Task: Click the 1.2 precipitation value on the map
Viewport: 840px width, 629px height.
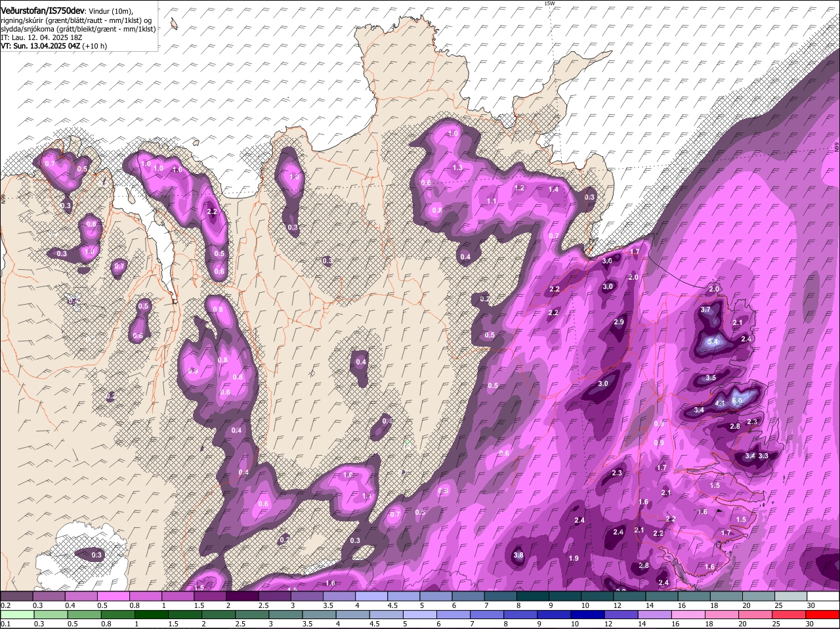Action: coord(519,188)
